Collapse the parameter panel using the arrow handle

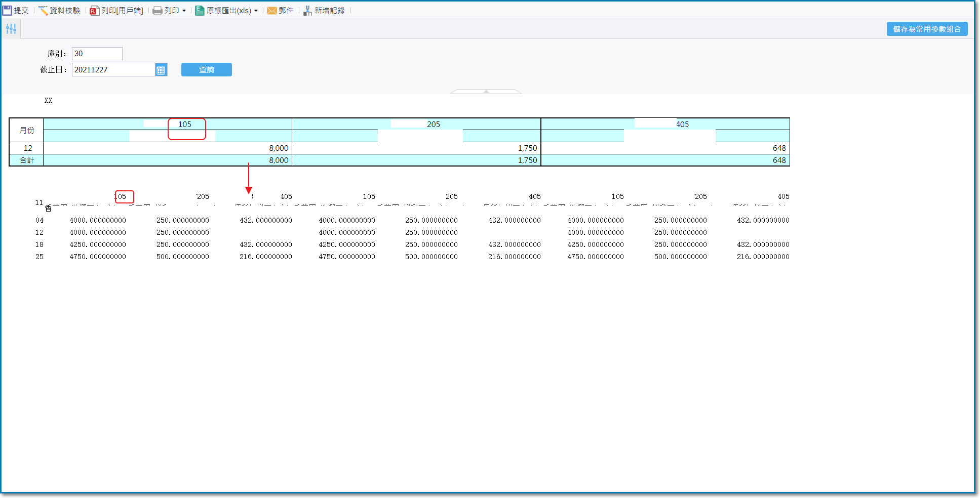(486, 92)
